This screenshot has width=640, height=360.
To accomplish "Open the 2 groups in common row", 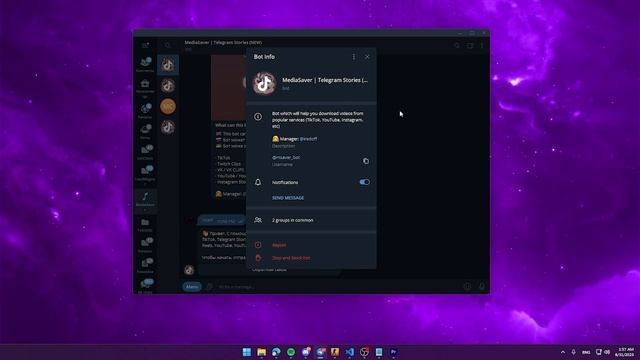I will tap(311, 220).
